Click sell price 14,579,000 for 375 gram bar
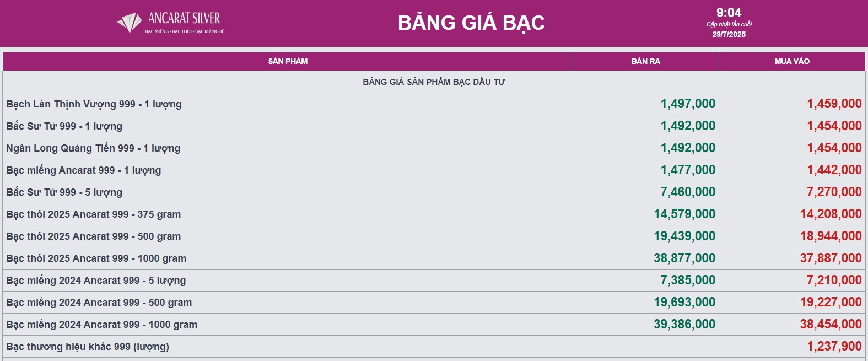Screen dimensions: 868x361 [x=684, y=214]
